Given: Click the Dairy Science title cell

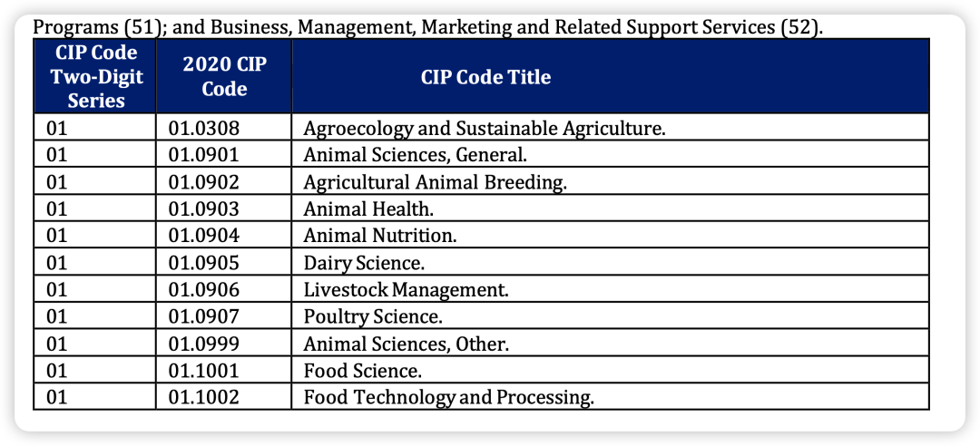Looking at the screenshot, I should [611, 262].
